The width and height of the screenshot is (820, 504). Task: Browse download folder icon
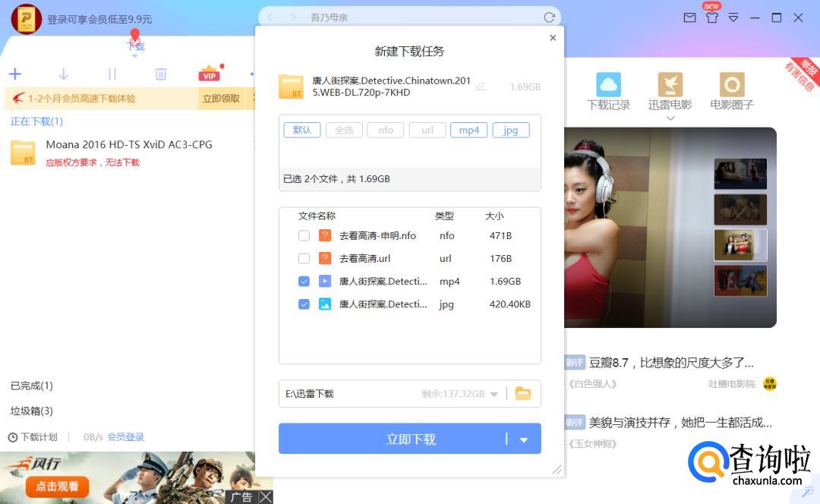[523, 393]
